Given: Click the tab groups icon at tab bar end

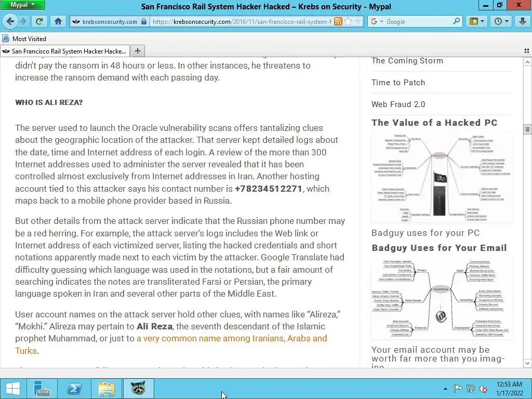Looking at the screenshot, I should point(527,51).
